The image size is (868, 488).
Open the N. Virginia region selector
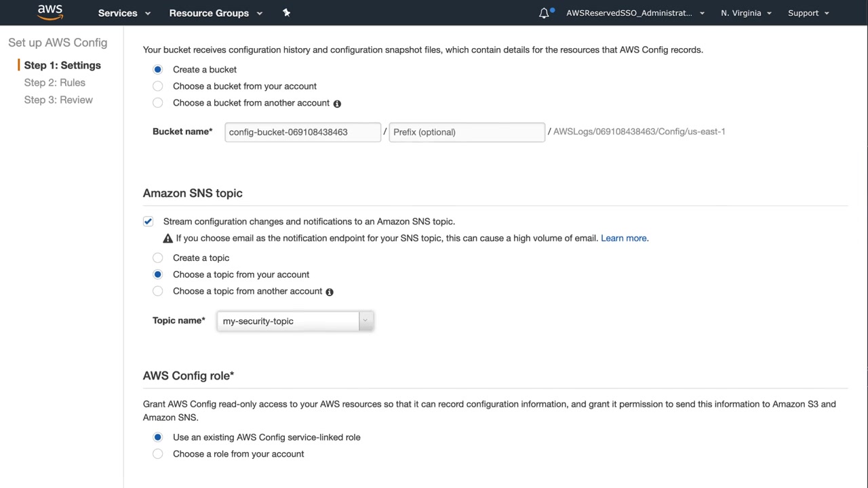746,13
